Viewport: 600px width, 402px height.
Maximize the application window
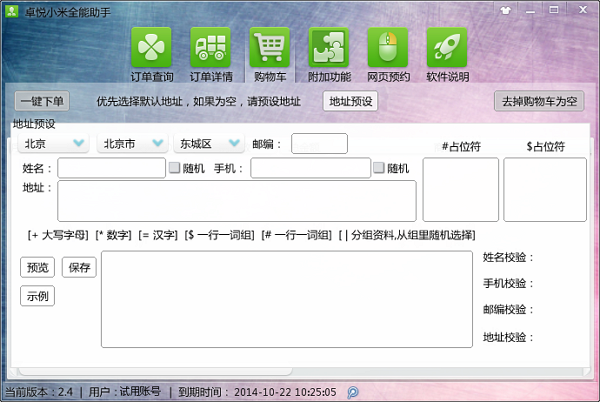(554, 10)
